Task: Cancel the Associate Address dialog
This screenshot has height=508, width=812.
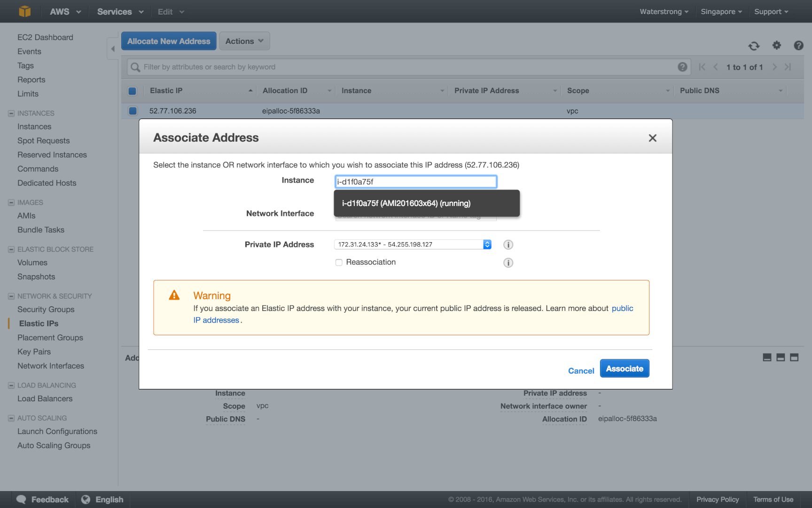Action: point(581,371)
